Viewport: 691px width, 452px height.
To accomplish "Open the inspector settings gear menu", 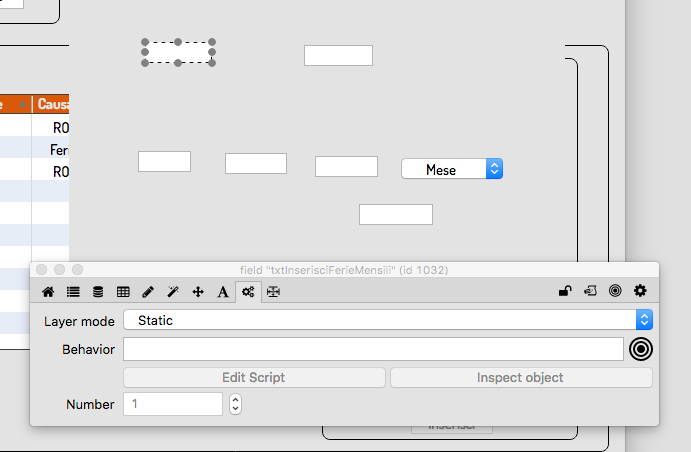I will coord(640,291).
